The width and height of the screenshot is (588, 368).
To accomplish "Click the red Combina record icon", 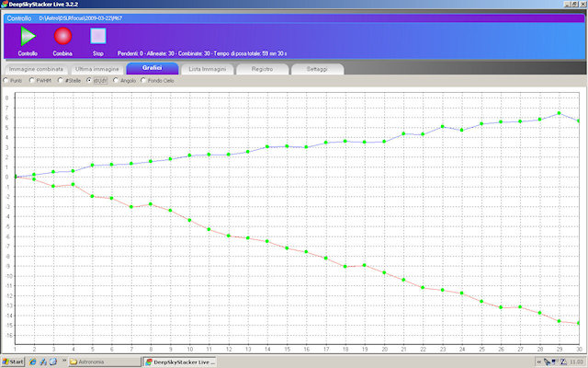I will pyautogui.click(x=63, y=36).
